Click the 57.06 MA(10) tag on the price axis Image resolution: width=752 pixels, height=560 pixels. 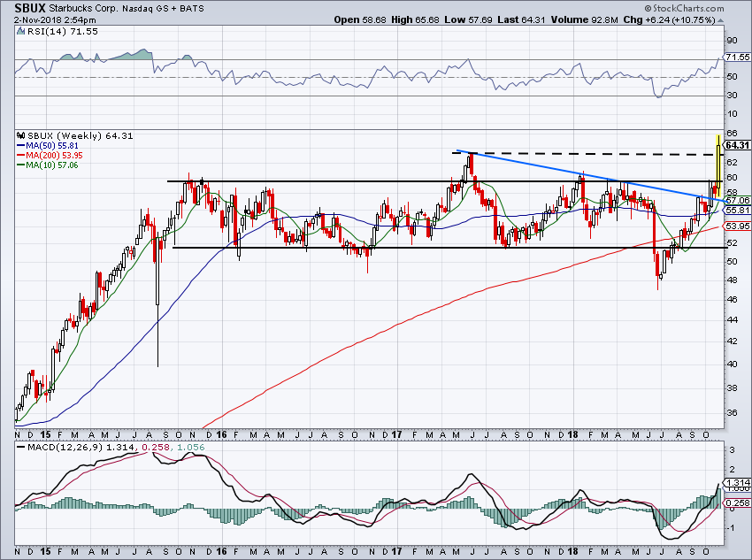(738, 201)
